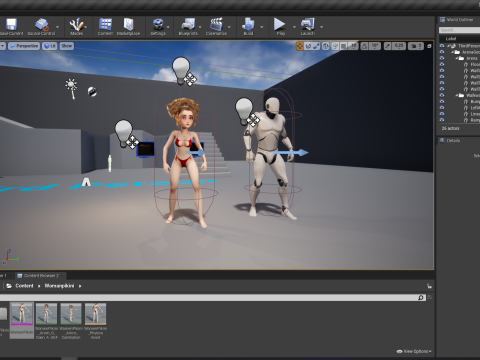Open the Settings gear toolbar icon

coord(158,25)
